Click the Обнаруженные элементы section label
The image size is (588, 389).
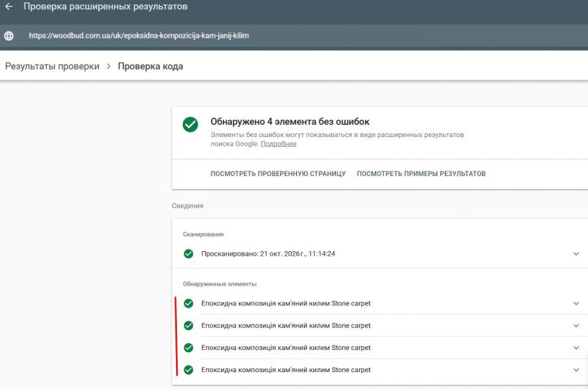(220, 284)
